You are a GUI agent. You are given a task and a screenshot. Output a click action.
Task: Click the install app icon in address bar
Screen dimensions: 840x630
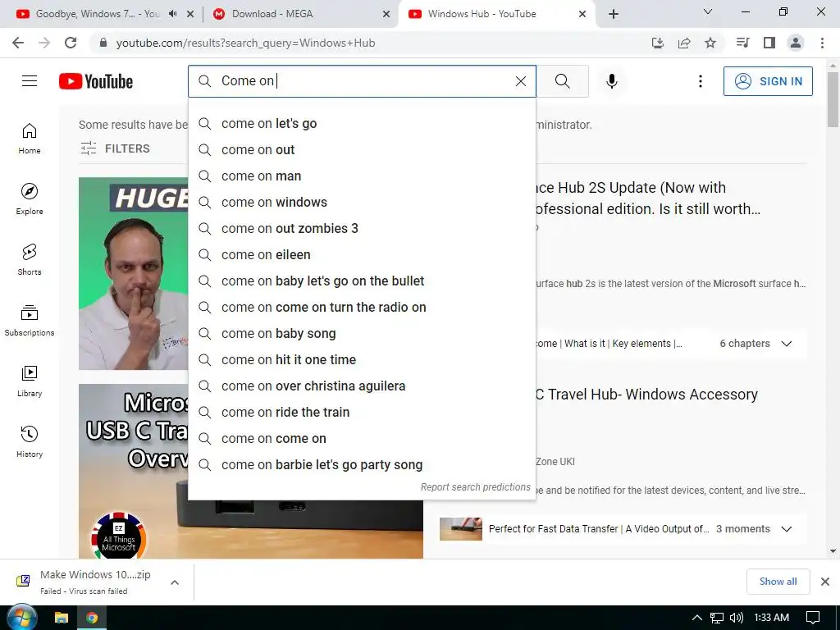pyautogui.click(x=658, y=43)
